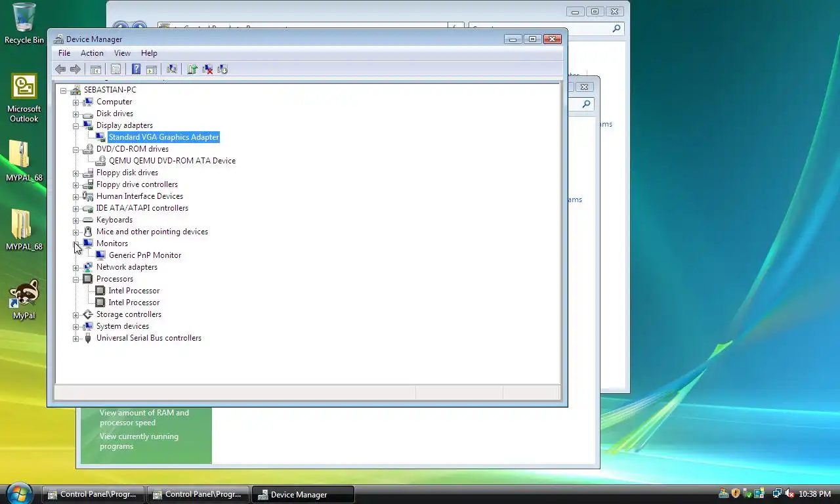Screen dimensions: 840x504
Task: Switch to Device Manager taskbar button
Action: click(303, 494)
